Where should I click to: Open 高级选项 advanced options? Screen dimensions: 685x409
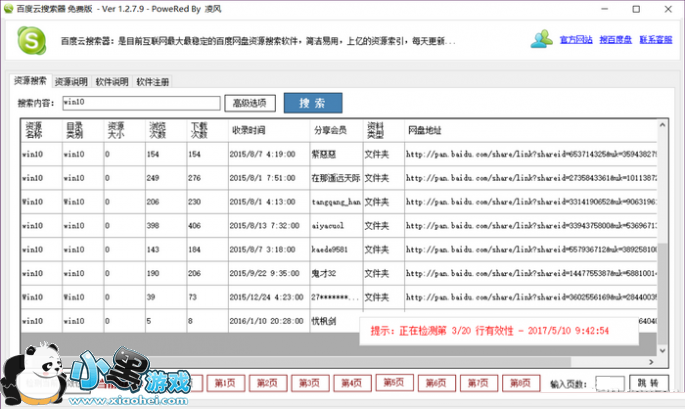pos(249,103)
